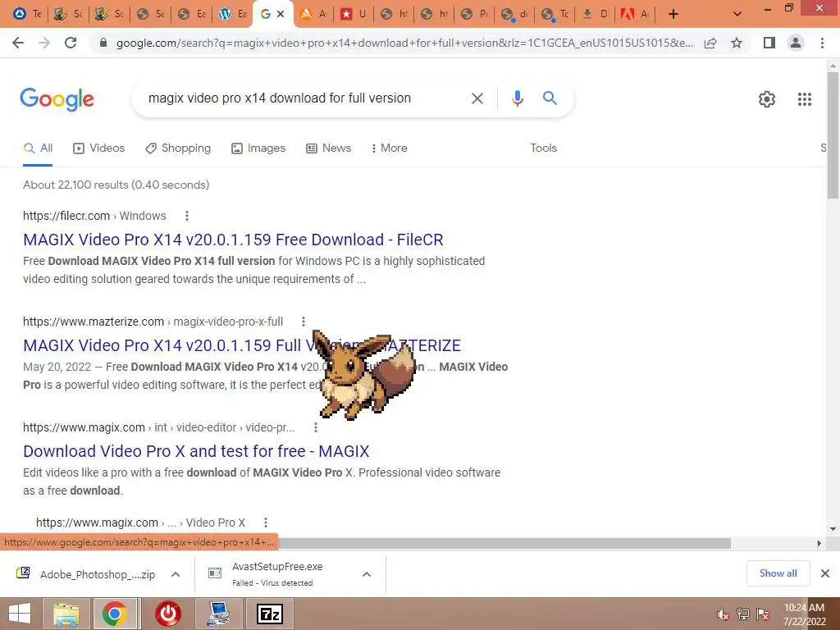Click the vertical scrollbar thumb
840x630 pixels.
pyautogui.click(x=833, y=134)
